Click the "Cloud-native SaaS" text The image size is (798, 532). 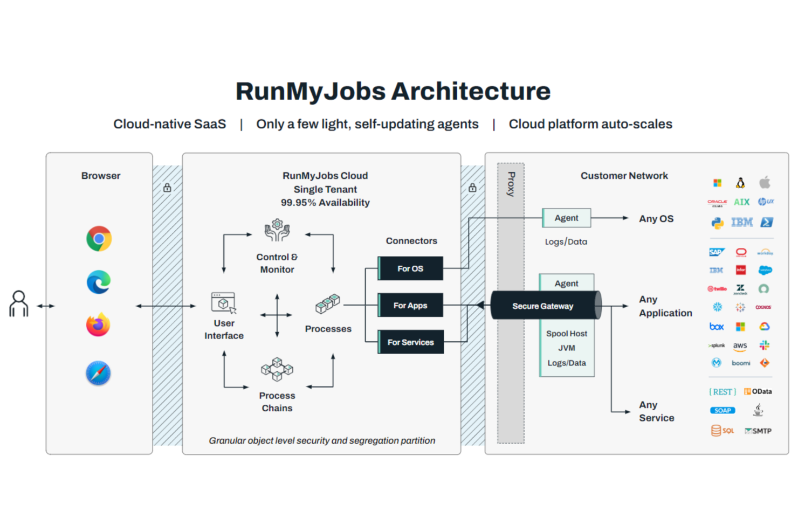coord(169,124)
